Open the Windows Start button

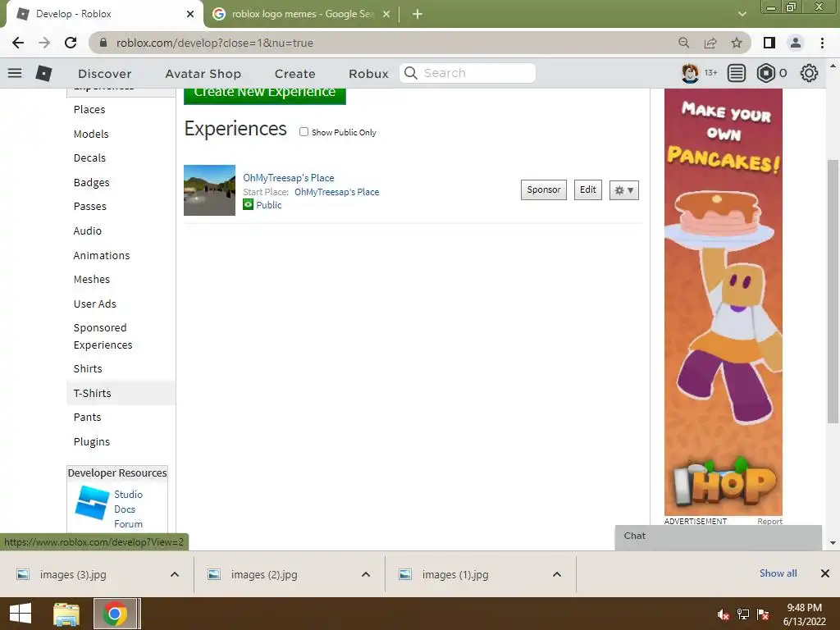(x=21, y=614)
